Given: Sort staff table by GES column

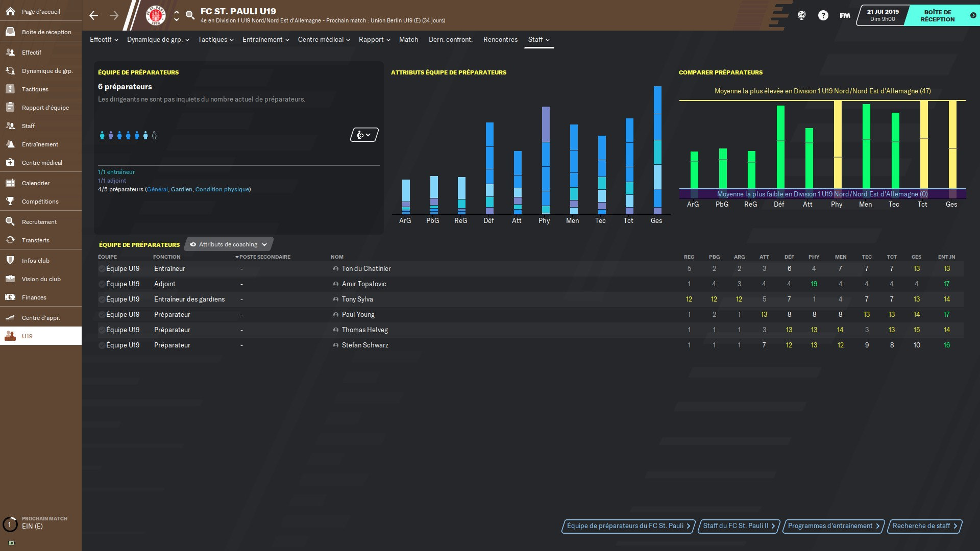Looking at the screenshot, I should click(916, 257).
